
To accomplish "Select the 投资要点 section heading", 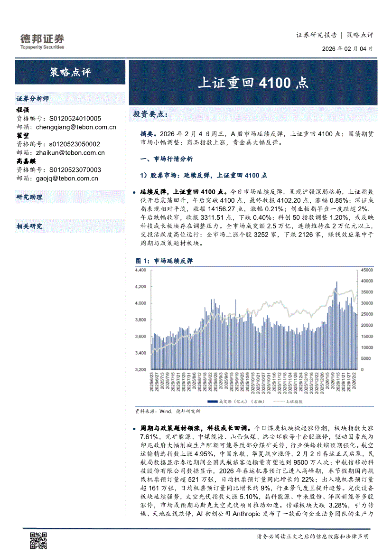I will pos(150,114).
